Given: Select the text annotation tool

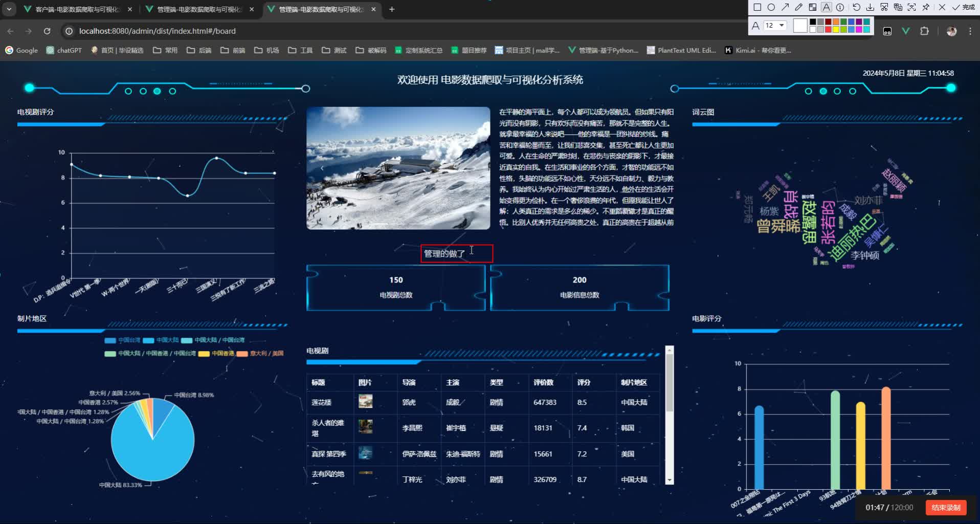Looking at the screenshot, I should (827, 7).
